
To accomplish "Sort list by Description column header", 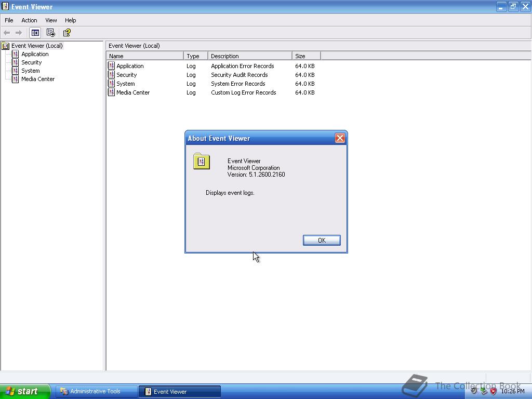I will point(250,56).
